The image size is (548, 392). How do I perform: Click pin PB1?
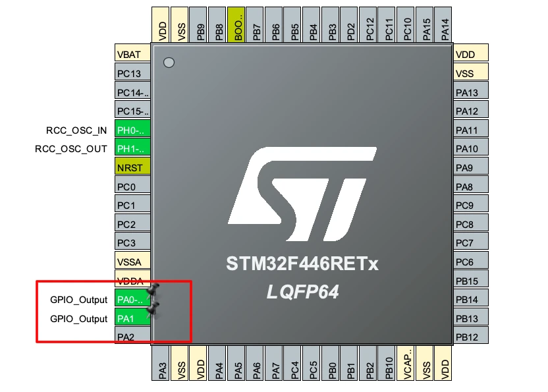tap(350, 363)
